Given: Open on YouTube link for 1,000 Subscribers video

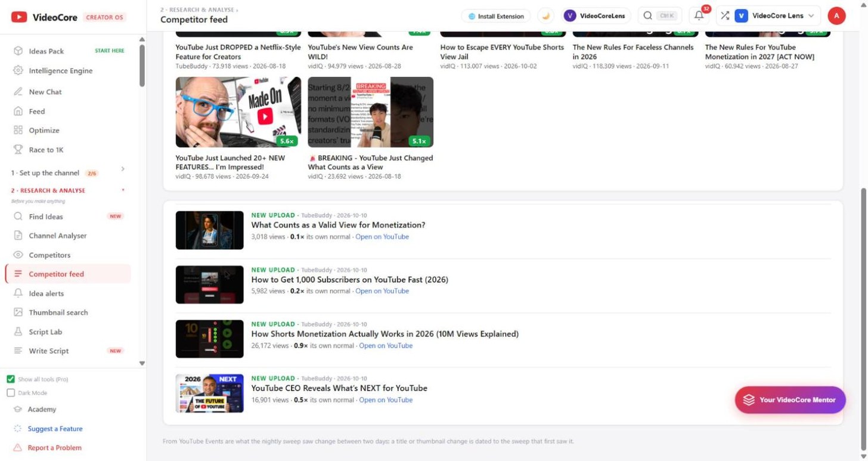Looking at the screenshot, I should [x=382, y=291].
